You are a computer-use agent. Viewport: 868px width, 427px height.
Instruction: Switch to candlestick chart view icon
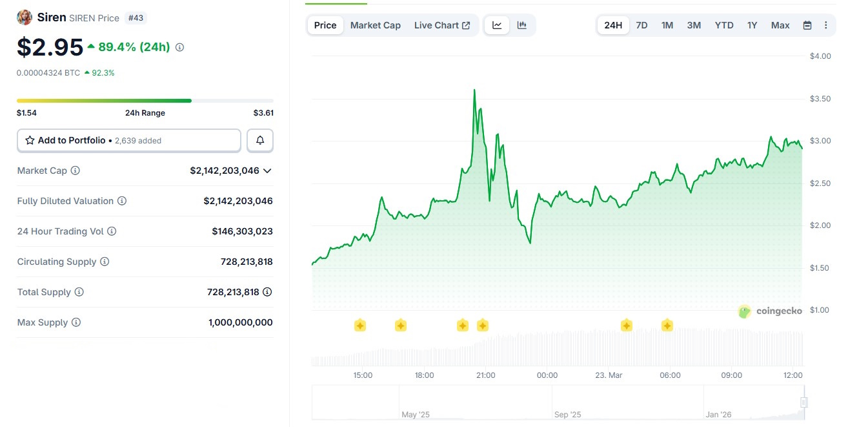[x=521, y=25]
